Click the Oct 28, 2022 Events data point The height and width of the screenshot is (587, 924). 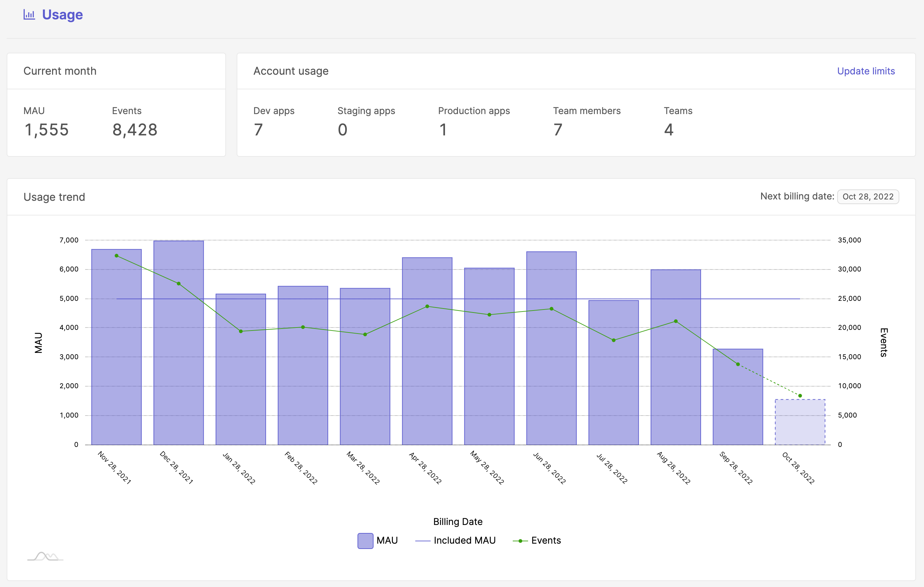pyautogui.click(x=800, y=396)
